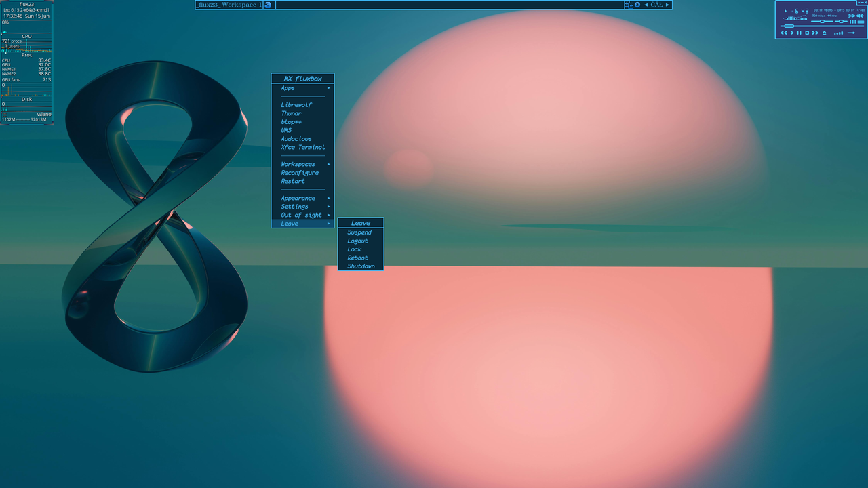Click the flux23_Workspace 1 toolbar label
Screen dimensions: 868x488
(229, 5)
